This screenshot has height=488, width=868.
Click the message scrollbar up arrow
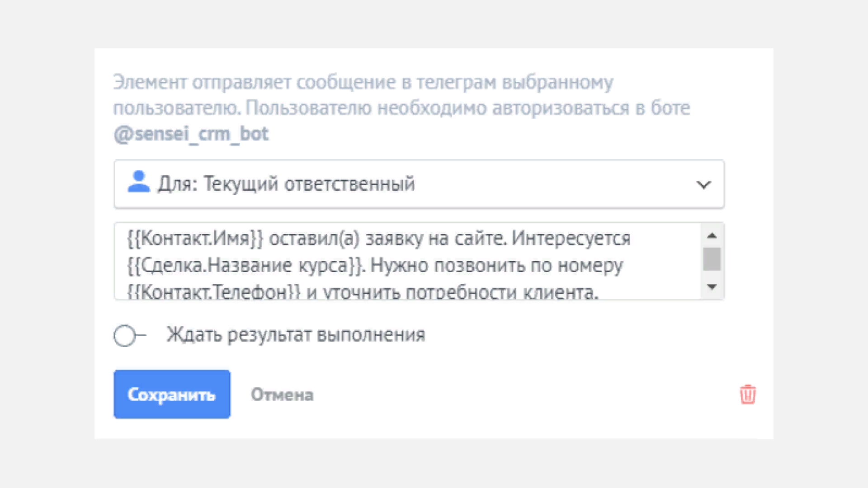(x=712, y=235)
